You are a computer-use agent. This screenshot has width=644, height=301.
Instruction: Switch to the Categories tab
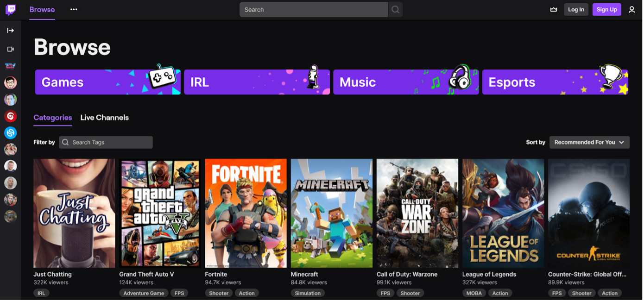(53, 118)
